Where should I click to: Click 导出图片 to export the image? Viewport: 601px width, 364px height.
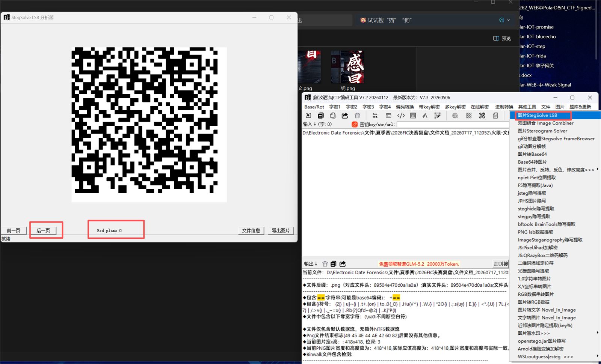point(281,230)
